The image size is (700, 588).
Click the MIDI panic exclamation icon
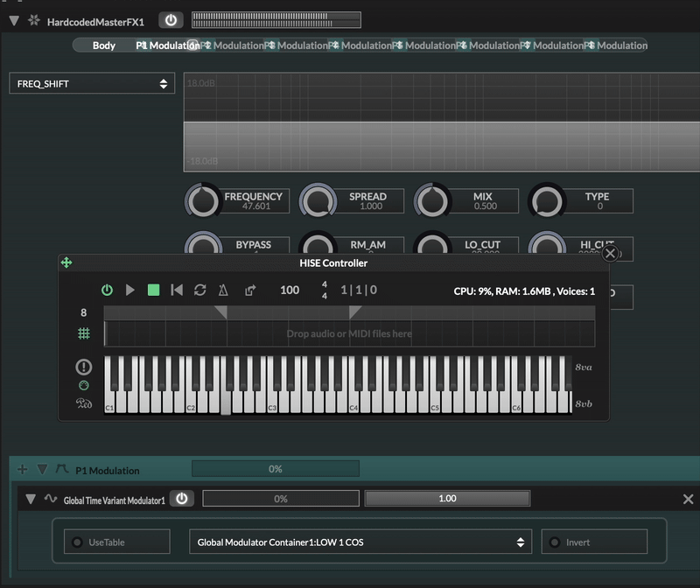click(84, 367)
